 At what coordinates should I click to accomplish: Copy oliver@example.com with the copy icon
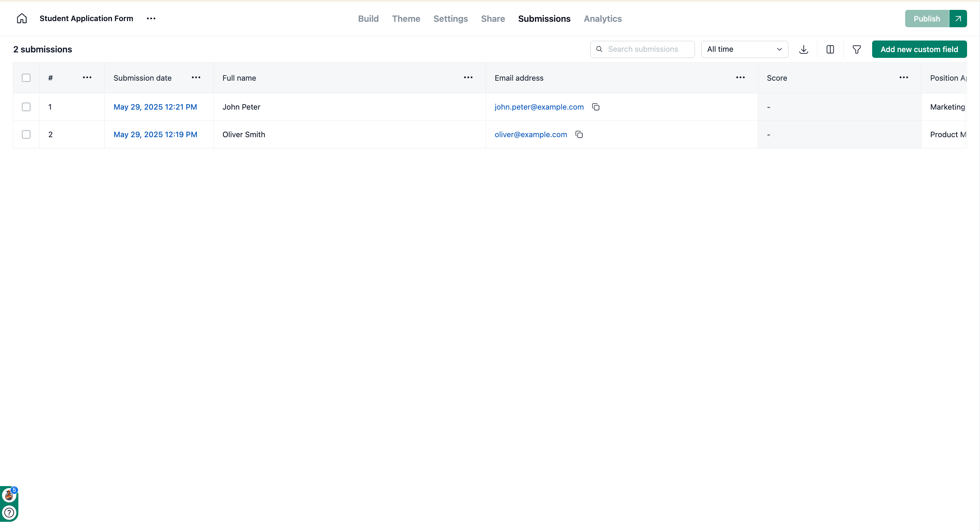pos(579,134)
